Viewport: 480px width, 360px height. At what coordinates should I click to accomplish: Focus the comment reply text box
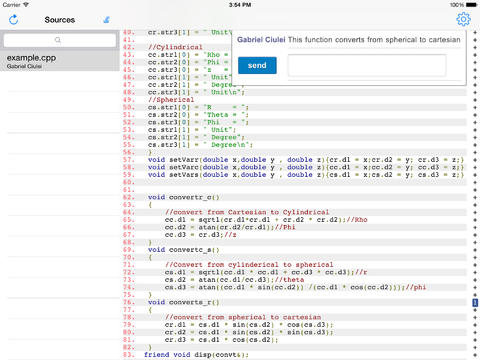click(x=367, y=66)
